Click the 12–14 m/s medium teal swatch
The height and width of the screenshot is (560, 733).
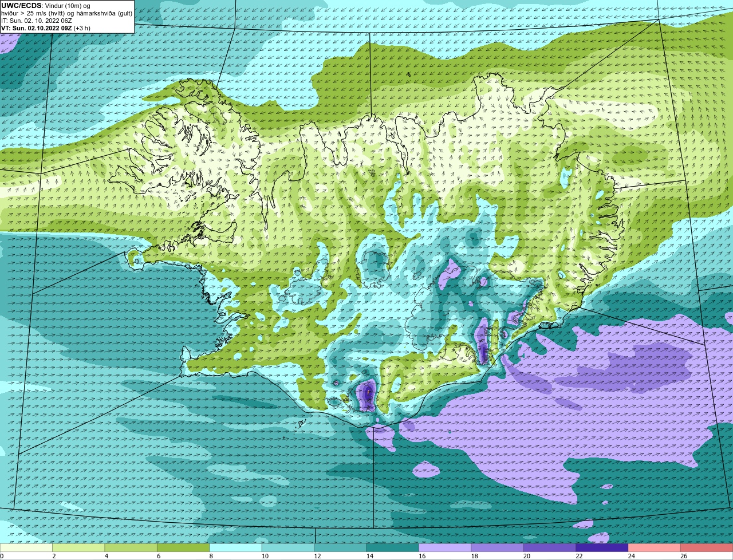click(340, 547)
